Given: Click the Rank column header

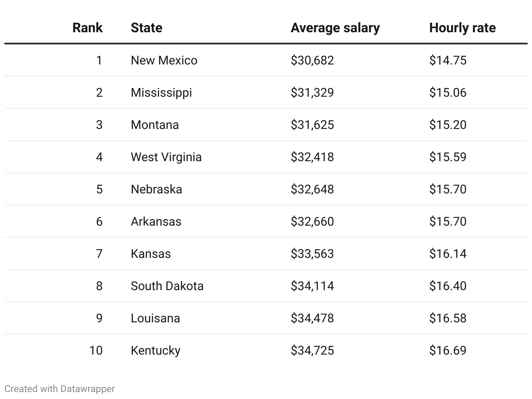Looking at the screenshot, I should point(87,28).
